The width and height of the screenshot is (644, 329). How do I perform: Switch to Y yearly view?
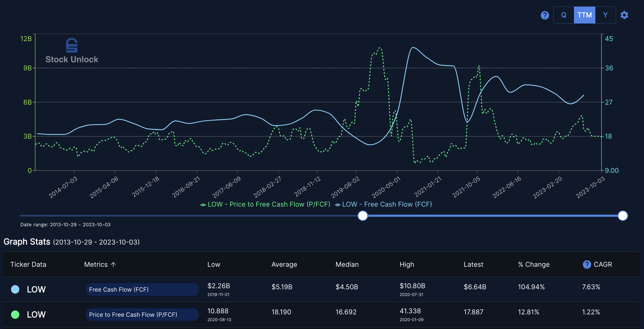[x=605, y=15]
